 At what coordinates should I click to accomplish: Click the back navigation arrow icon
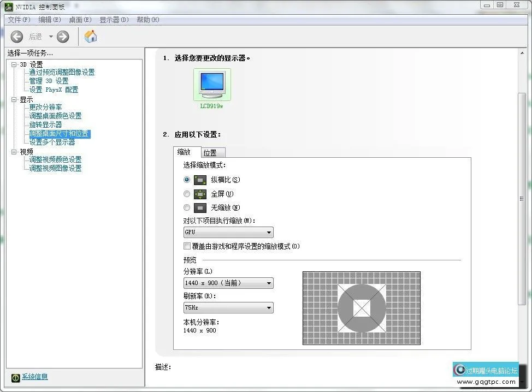pyautogui.click(x=17, y=36)
